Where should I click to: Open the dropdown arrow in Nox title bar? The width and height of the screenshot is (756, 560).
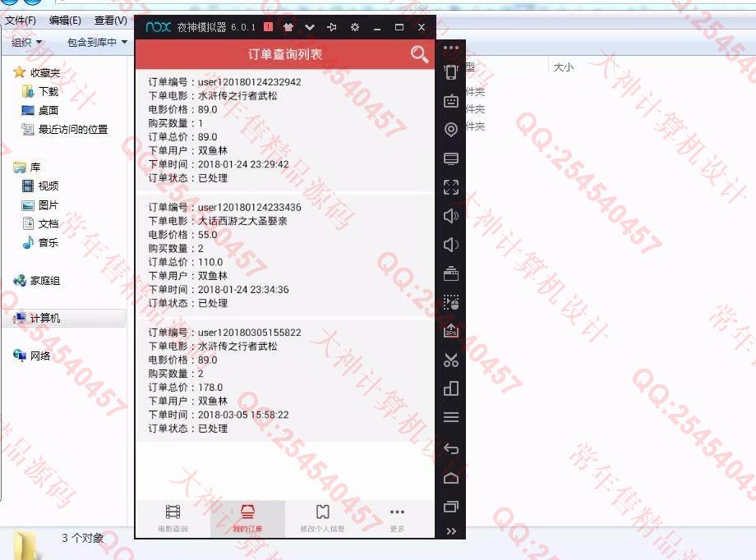310,27
